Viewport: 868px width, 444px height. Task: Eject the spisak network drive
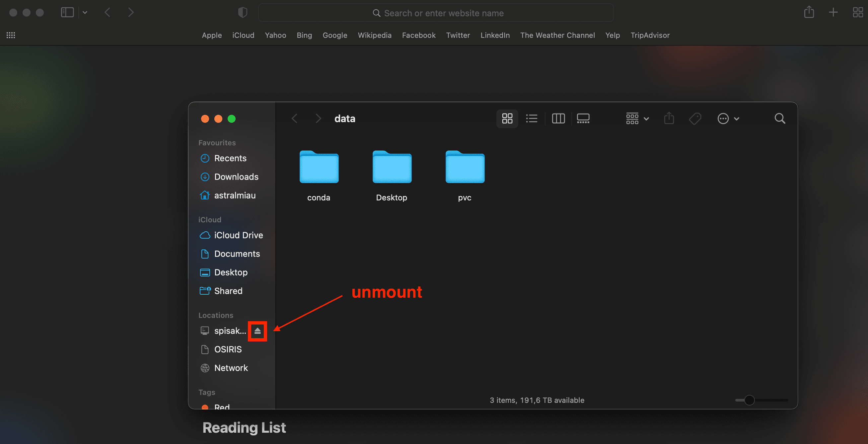pos(257,331)
